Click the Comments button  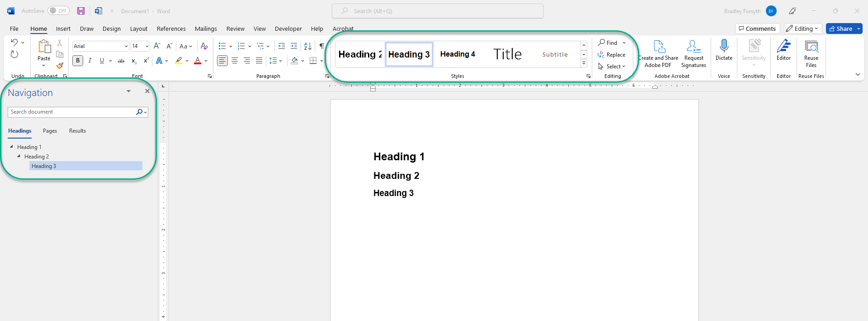pos(757,29)
